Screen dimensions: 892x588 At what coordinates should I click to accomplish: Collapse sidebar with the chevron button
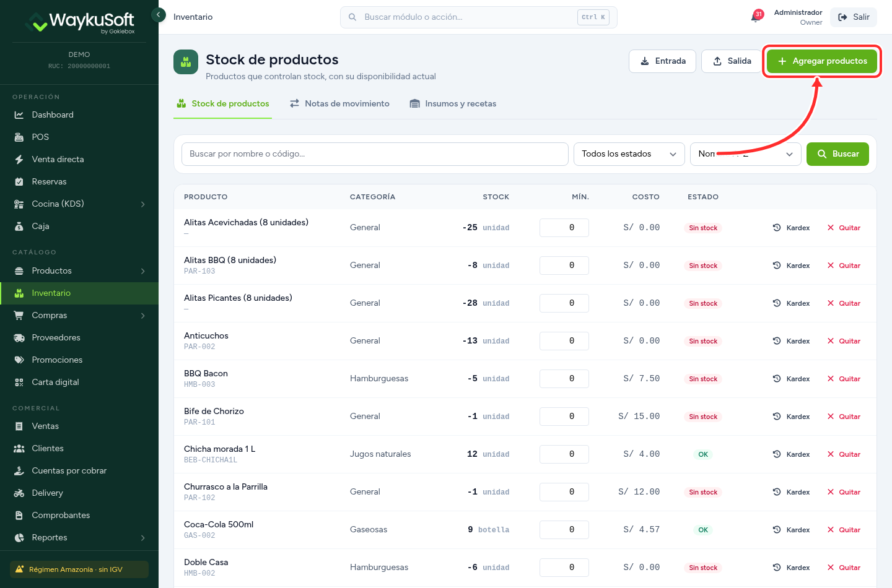(x=159, y=14)
